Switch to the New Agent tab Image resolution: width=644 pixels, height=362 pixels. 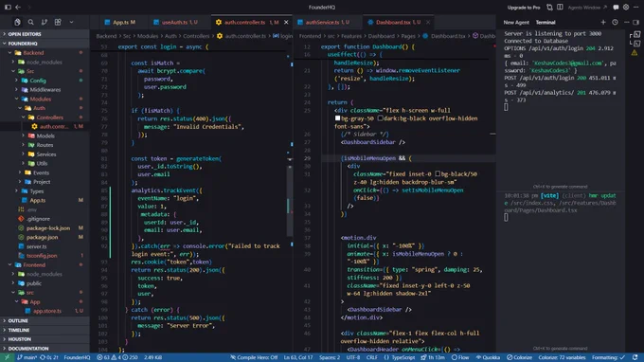(516, 22)
